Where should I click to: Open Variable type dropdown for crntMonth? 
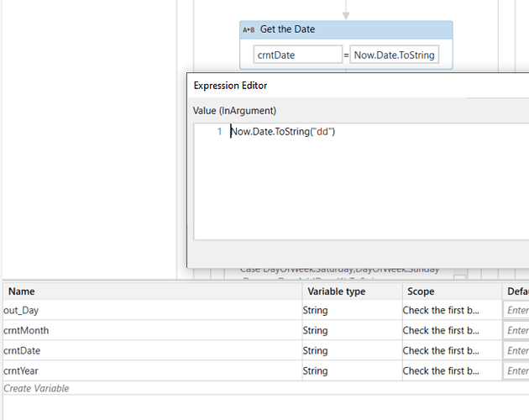click(x=351, y=330)
